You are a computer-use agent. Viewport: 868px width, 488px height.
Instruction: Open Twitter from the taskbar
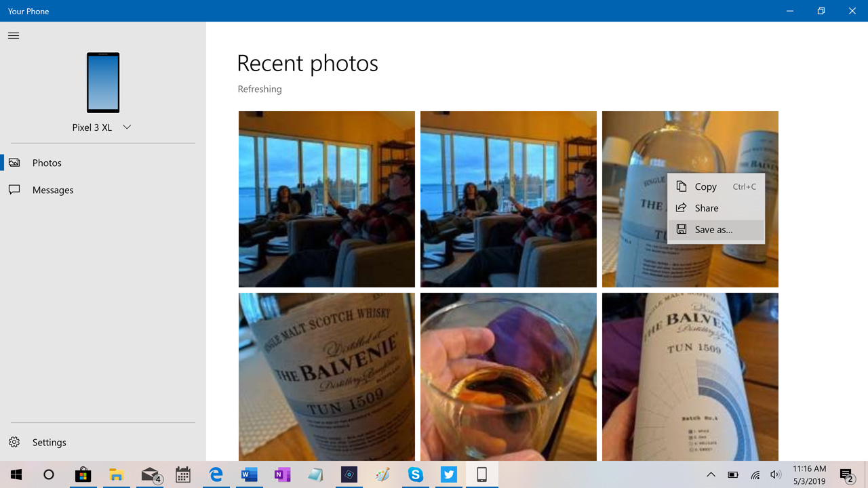click(x=449, y=474)
